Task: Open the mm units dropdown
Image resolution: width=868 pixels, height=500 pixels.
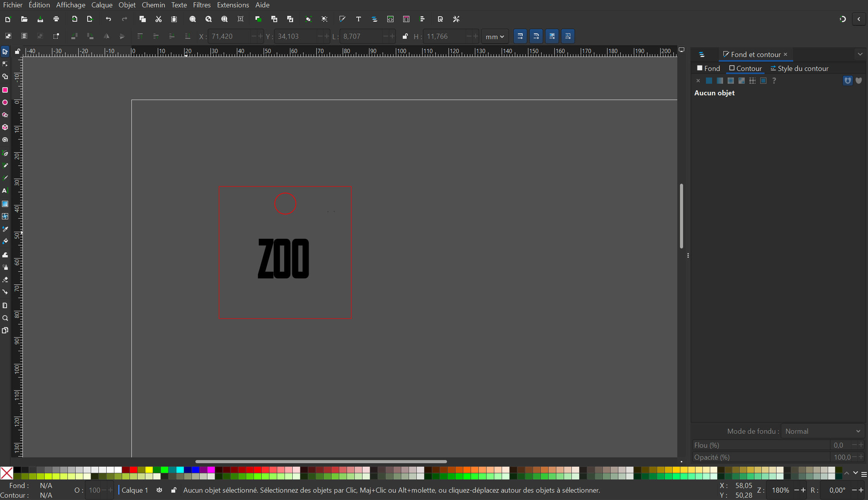Action: coord(495,36)
